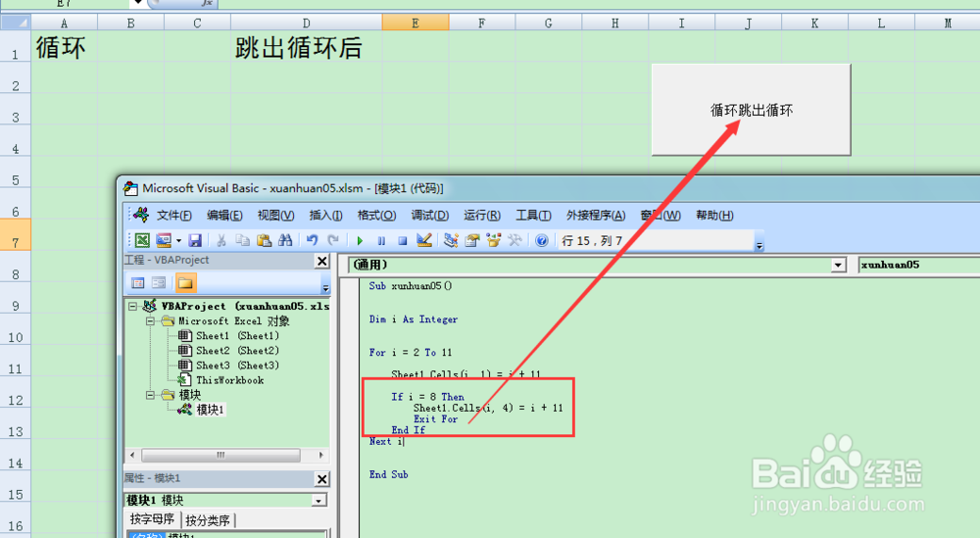
Task: Toggle Folders view in project panel
Action: pyautogui.click(x=185, y=283)
